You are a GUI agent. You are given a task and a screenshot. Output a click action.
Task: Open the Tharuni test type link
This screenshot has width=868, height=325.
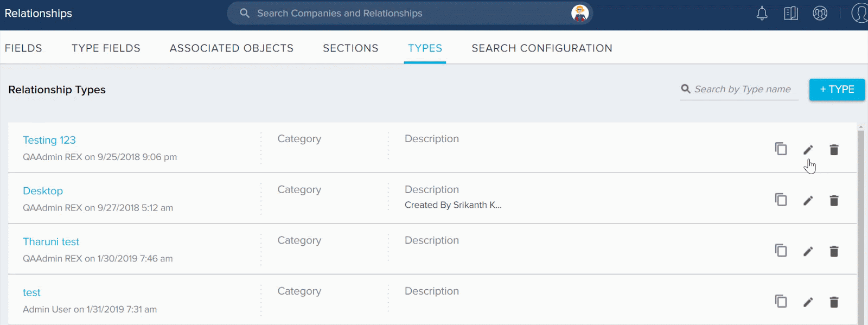[51, 241]
